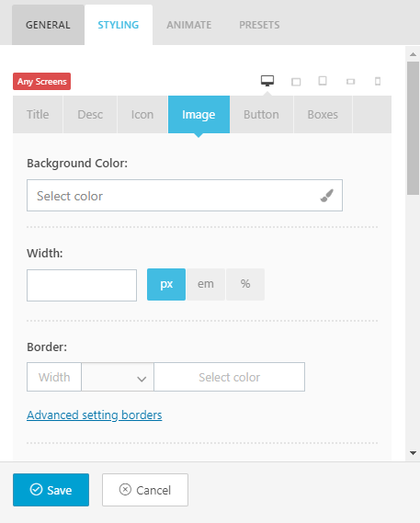Select the desktop screen icon
The image size is (420, 523).
(267, 81)
